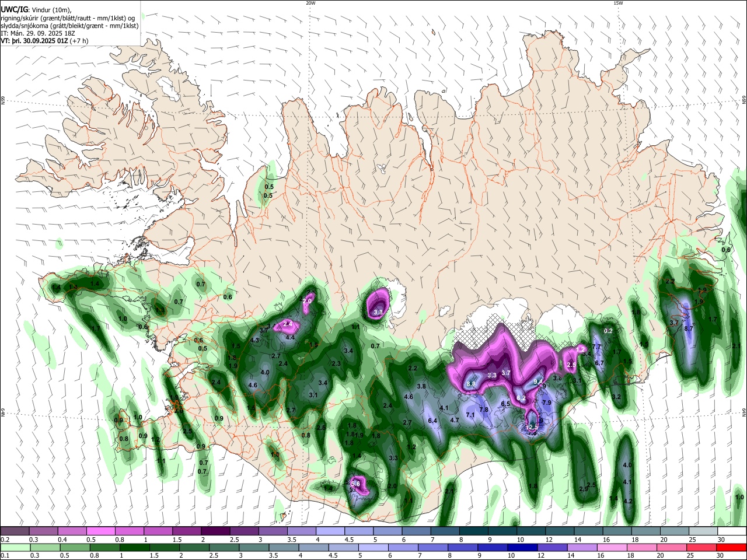Click the 'UWC/IG: Vindur (10m)' title text
The image size is (747, 560).
click(x=36, y=9)
